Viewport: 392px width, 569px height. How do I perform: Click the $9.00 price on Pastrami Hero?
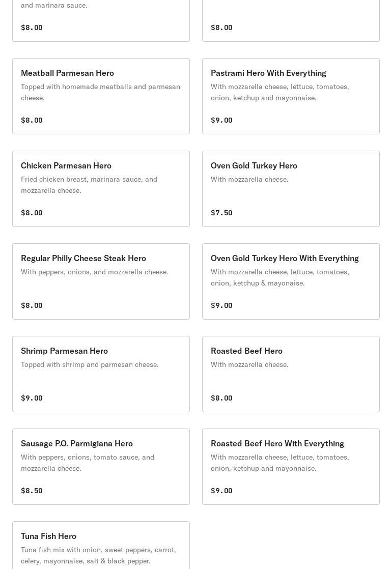pos(221,120)
